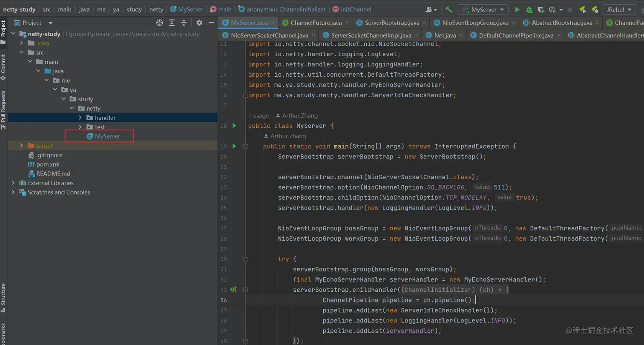Screen dimensions: 644x345
Task: Select .gitignore in project tree
Action: click(x=45, y=155)
